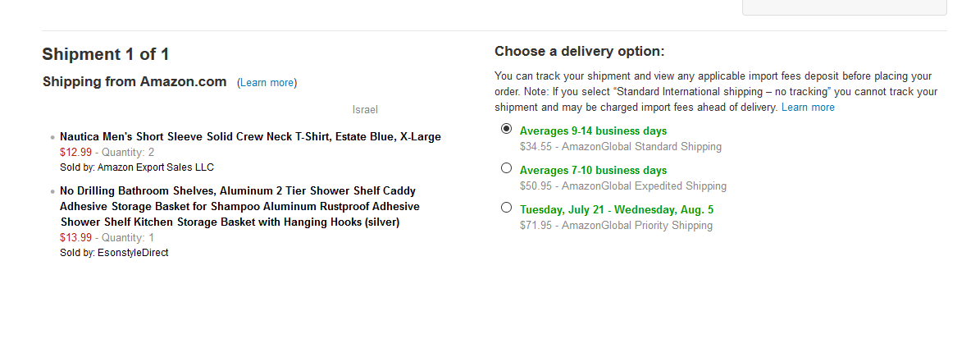Click "Sold by: EsonstyleDirect" seller text
Screen dimensions: 980x339
[x=114, y=253]
